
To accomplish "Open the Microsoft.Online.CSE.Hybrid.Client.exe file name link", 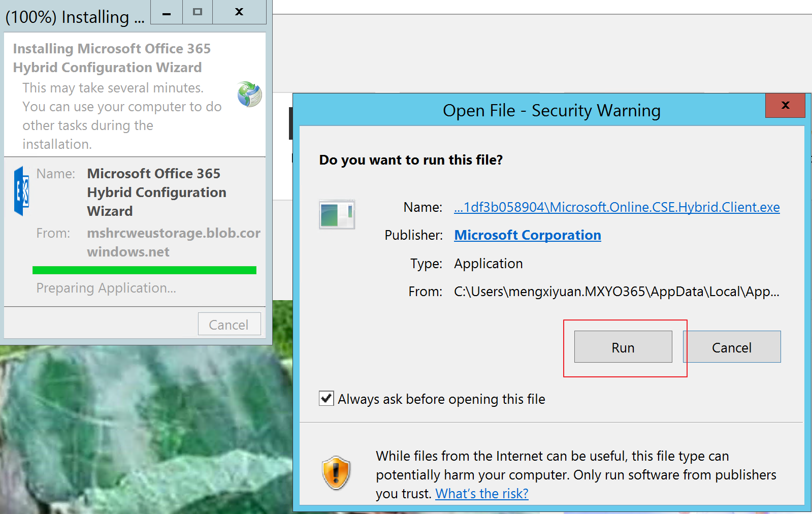I will coord(617,207).
